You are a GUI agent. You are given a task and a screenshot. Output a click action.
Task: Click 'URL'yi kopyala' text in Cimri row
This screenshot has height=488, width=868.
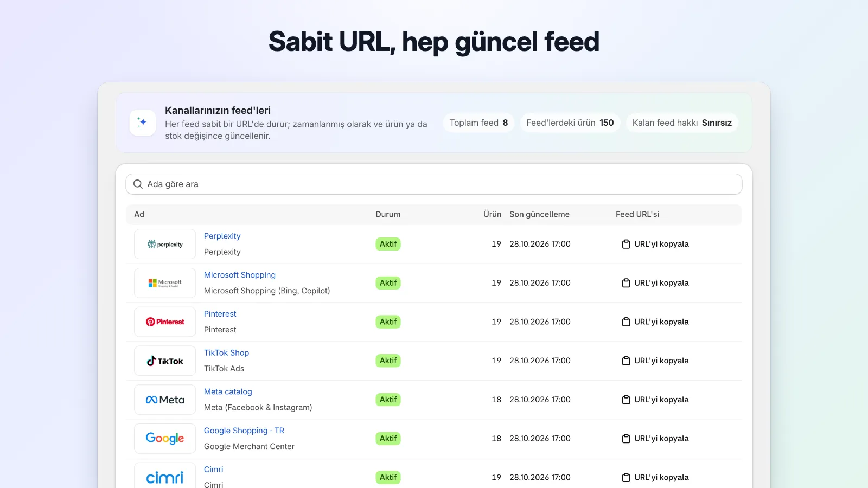click(x=661, y=478)
